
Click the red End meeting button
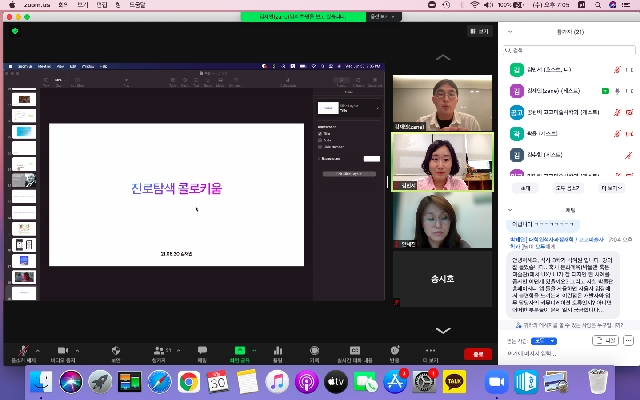coord(478,353)
